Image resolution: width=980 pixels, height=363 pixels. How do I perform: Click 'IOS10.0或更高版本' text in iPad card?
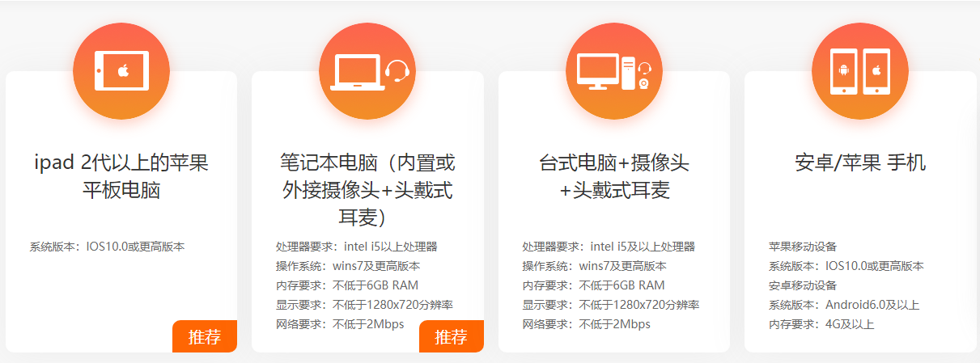[x=136, y=247]
